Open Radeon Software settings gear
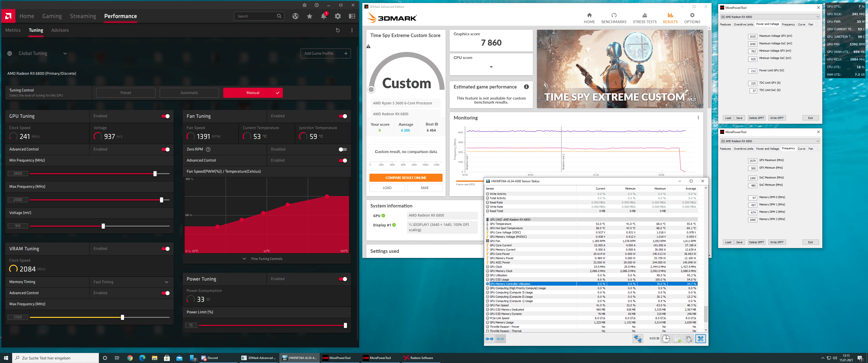This screenshot has height=363, width=868. pos(338,16)
